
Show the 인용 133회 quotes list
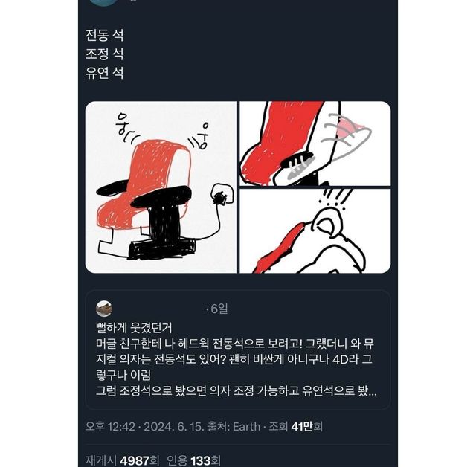click(193, 460)
